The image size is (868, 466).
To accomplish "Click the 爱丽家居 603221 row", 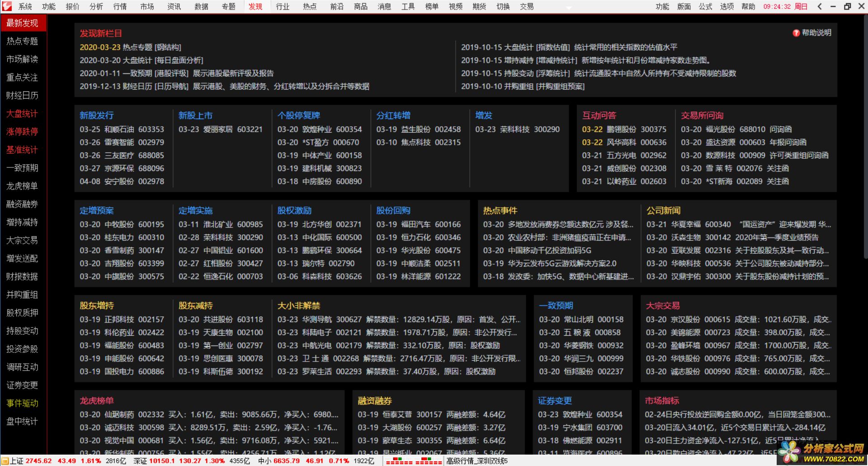I will click(221, 129).
